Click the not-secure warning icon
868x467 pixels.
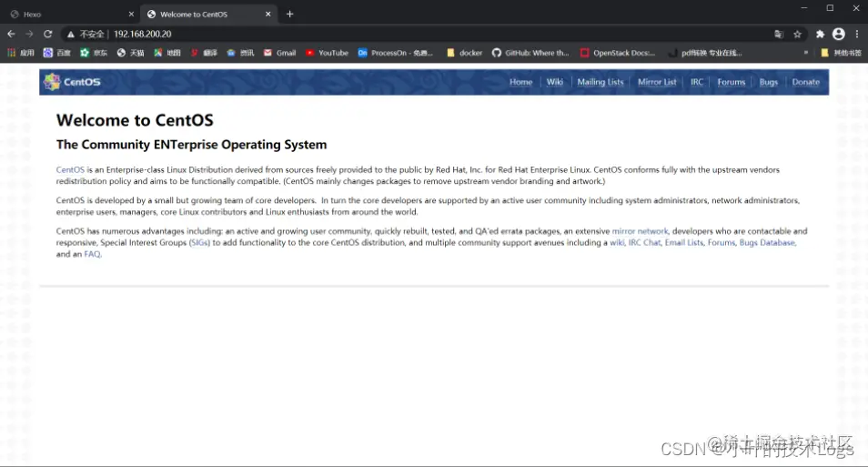tap(70, 35)
